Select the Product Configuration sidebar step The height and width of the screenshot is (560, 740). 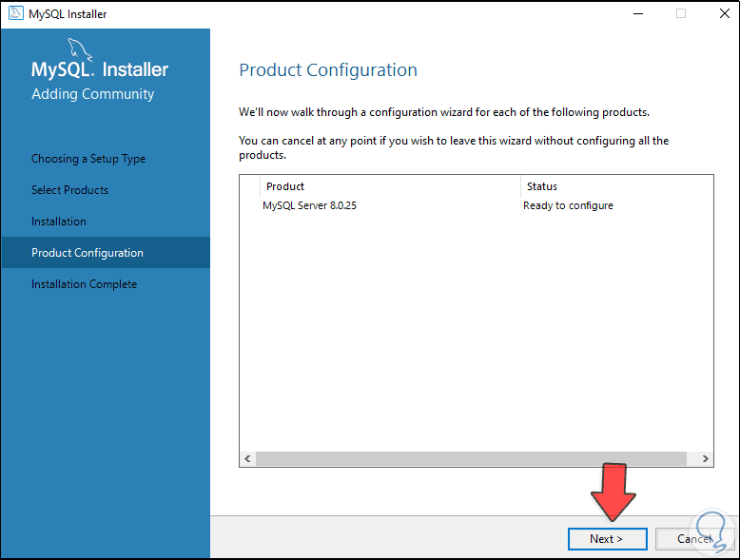pyautogui.click(x=88, y=253)
